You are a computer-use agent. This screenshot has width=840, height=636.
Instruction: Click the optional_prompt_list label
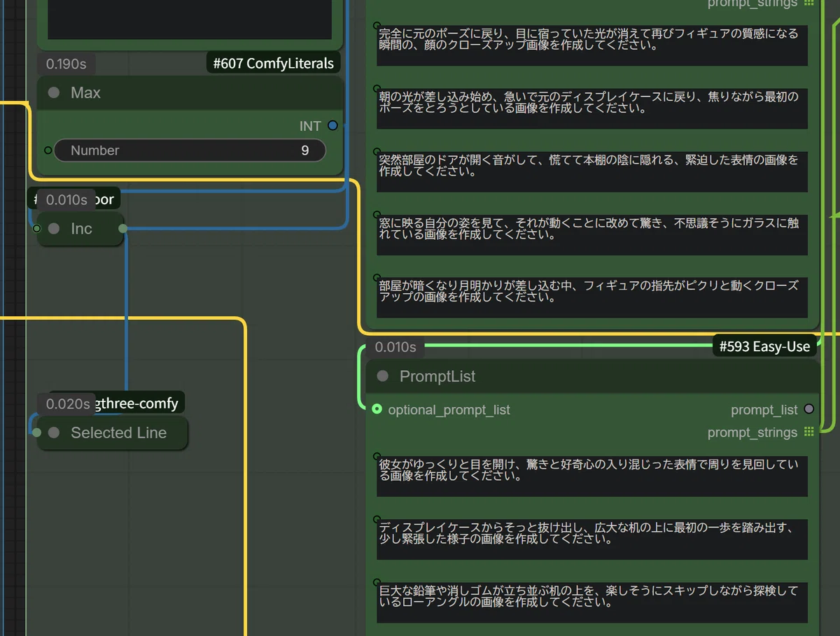tap(449, 410)
